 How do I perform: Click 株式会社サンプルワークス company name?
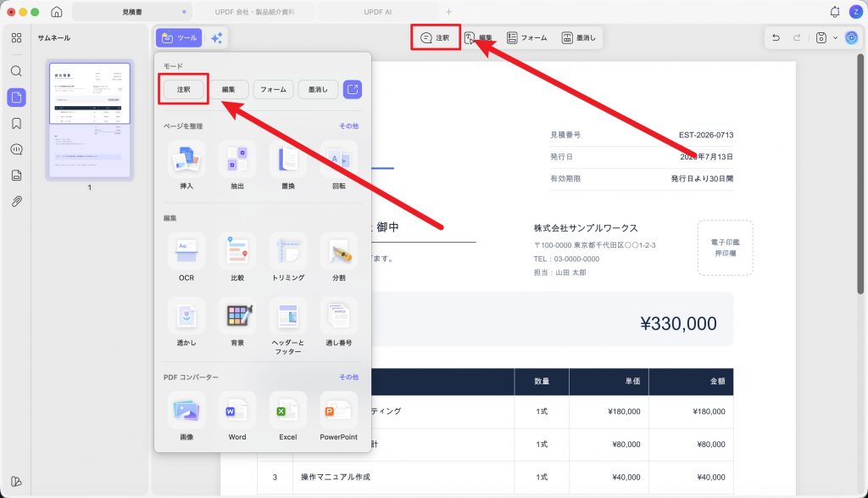click(x=586, y=227)
